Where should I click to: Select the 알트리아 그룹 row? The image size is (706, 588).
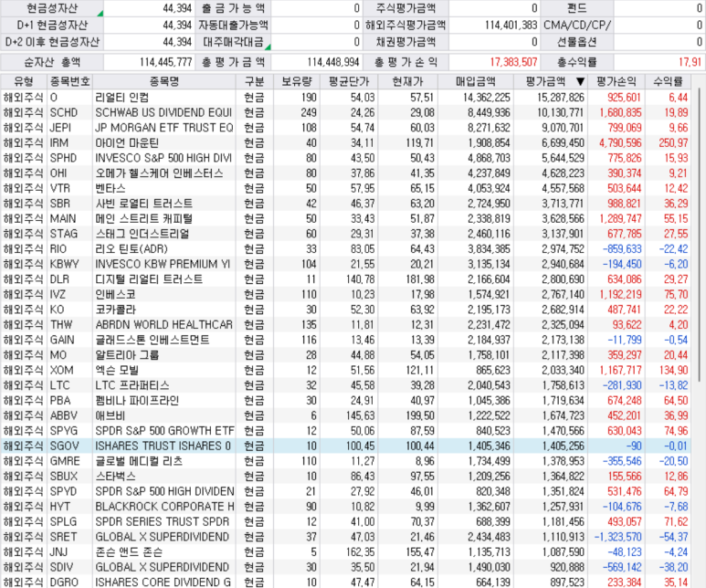click(x=346, y=355)
